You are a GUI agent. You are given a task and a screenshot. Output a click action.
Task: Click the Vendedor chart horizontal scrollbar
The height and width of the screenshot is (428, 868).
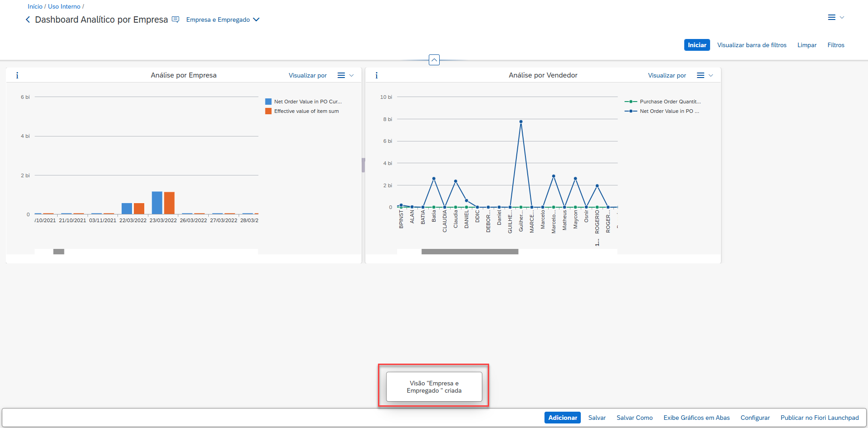(x=470, y=252)
